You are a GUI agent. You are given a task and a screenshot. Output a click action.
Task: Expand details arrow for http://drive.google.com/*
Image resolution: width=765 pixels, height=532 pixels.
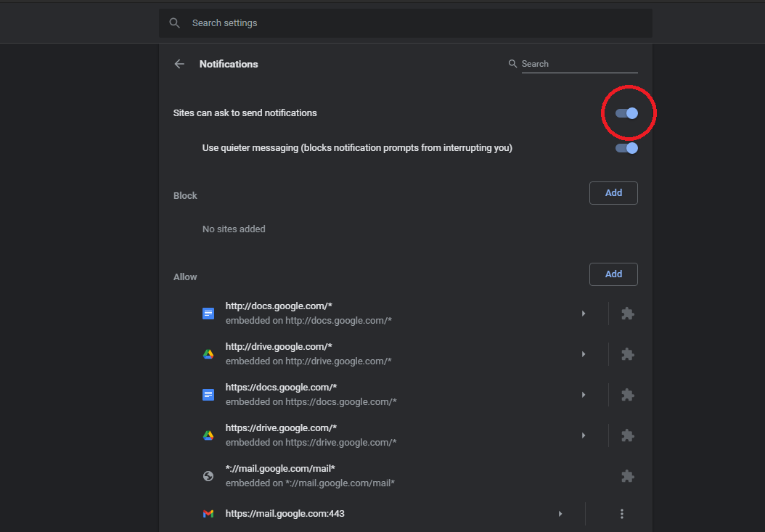(x=584, y=354)
